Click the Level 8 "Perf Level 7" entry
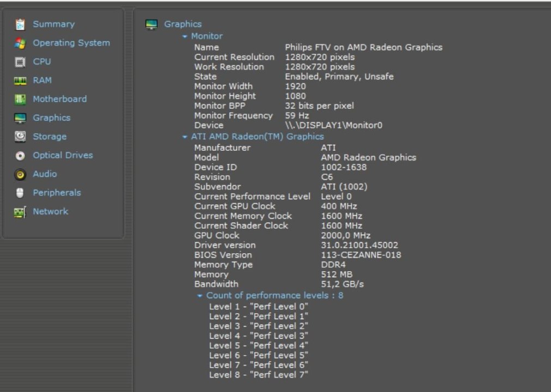 point(258,375)
